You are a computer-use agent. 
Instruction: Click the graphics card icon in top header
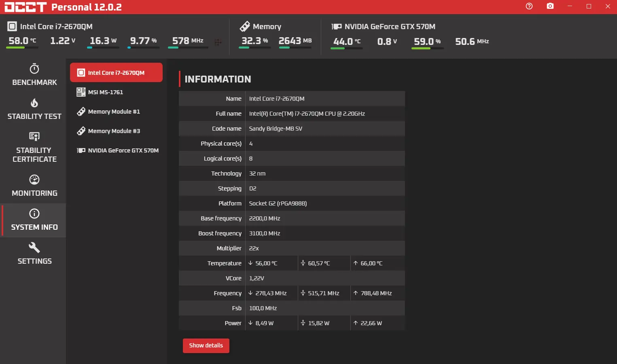click(x=337, y=26)
